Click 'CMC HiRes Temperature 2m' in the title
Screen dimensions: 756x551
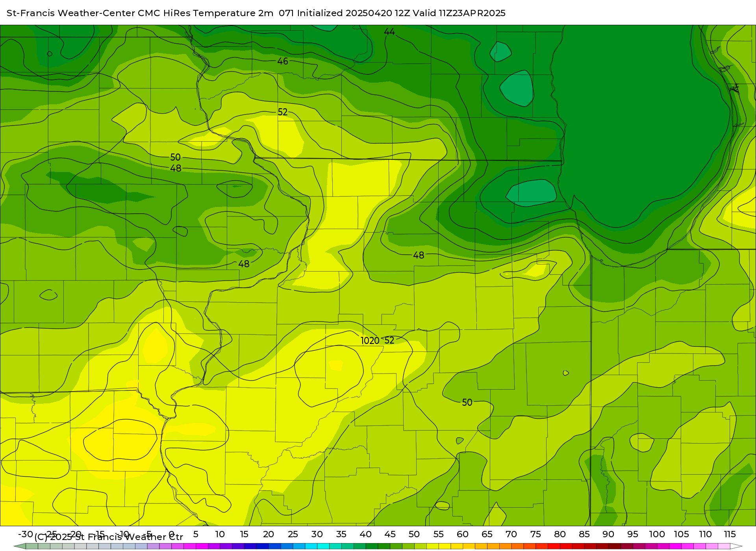pyautogui.click(x=206, y=13)
